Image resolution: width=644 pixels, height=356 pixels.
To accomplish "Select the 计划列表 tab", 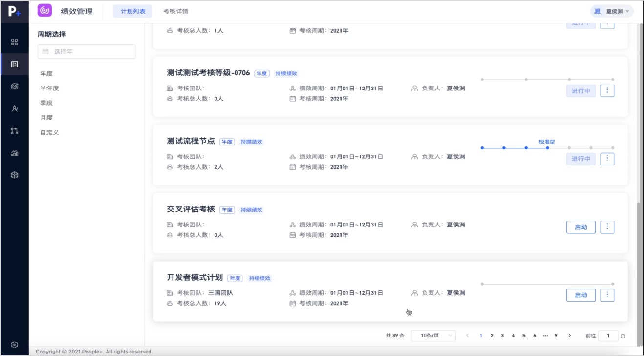I will pos(133,11).
